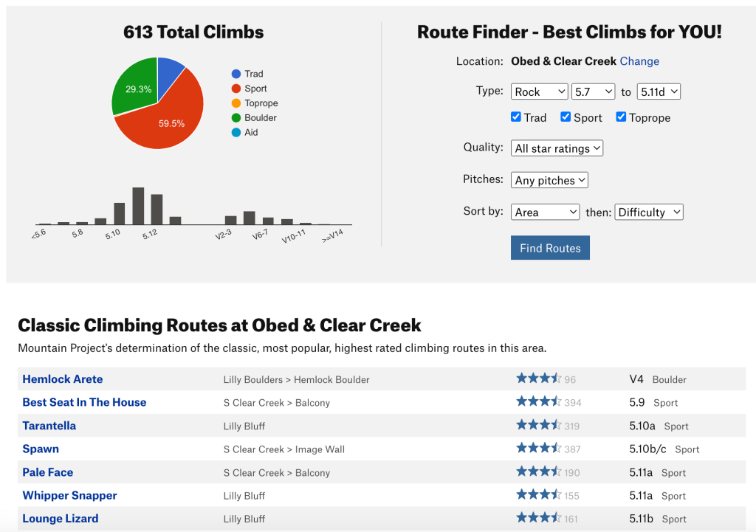756x532 pixels.
Task: Open the Sort by Area dropdown
Action: pos(545,213)
